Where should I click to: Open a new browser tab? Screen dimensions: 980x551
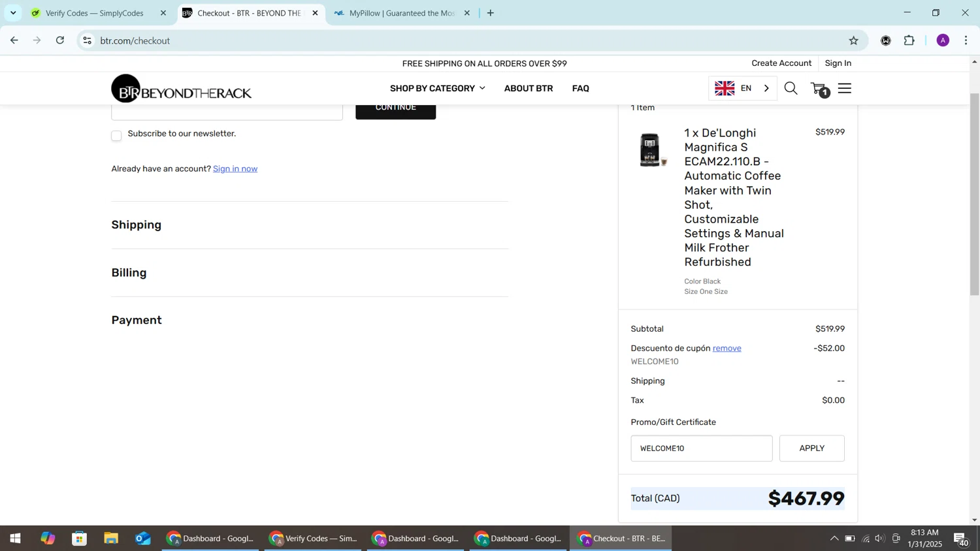[x=490, y=13]
